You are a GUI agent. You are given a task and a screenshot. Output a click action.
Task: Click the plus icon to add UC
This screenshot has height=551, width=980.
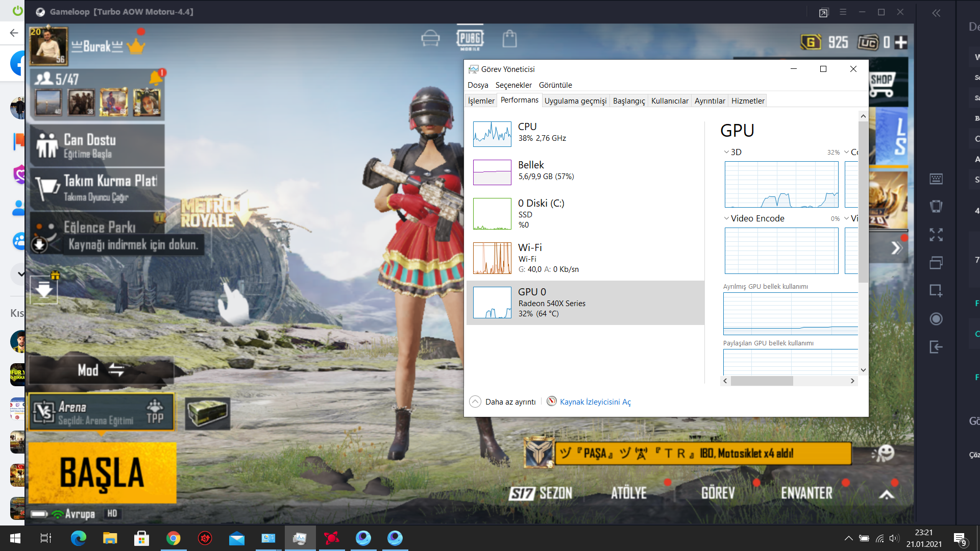[x=901, y=42]
